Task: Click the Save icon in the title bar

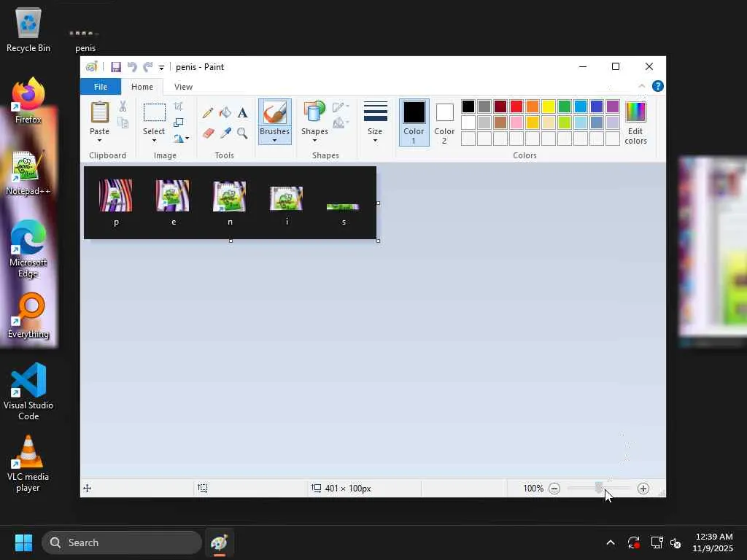Action: [x=116, y=67]
